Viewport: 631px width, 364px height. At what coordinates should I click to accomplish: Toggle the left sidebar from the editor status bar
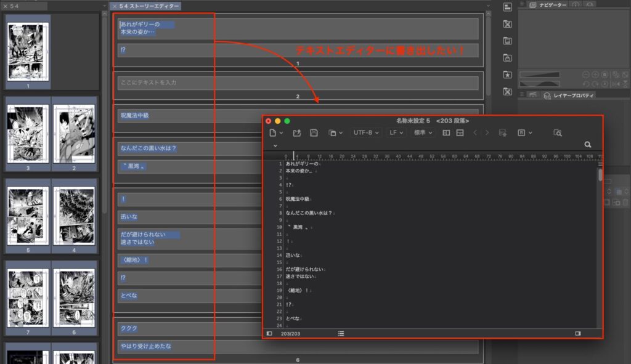coord(269,333)
